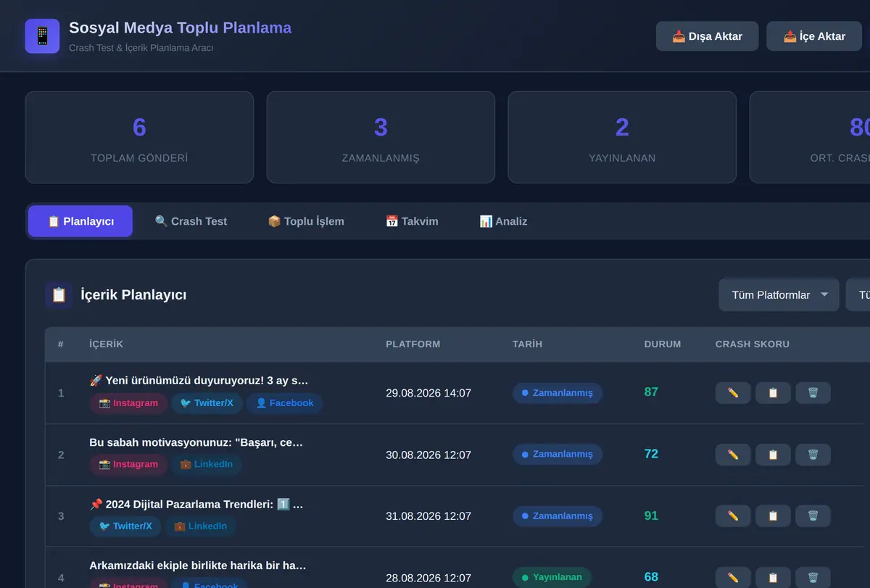
Task: Click the İçe Aktar button
Action: pos(814,36)
